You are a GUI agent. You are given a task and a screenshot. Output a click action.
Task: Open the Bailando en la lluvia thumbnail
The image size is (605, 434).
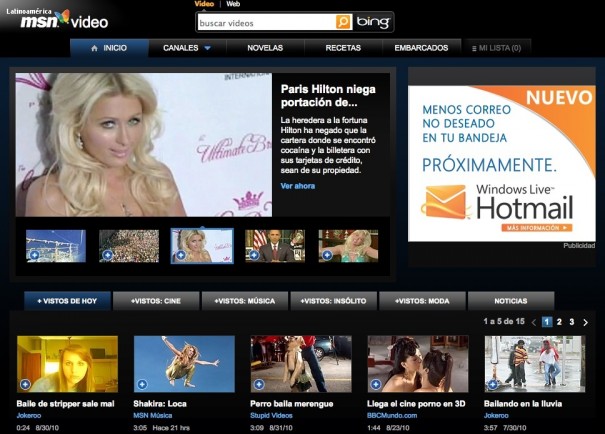[535, 364]
